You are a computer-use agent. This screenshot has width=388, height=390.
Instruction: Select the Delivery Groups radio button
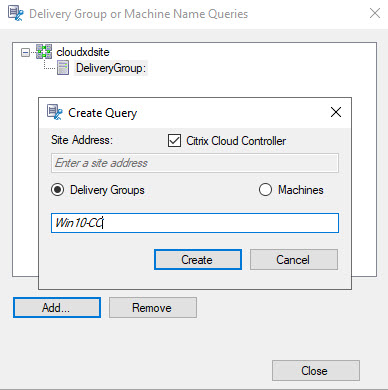click(58, 190)
